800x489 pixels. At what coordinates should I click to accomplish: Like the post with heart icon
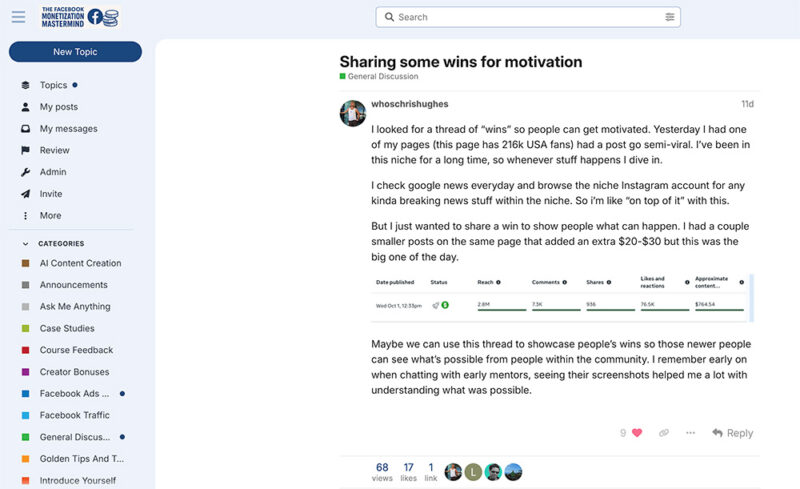point(637,433)
